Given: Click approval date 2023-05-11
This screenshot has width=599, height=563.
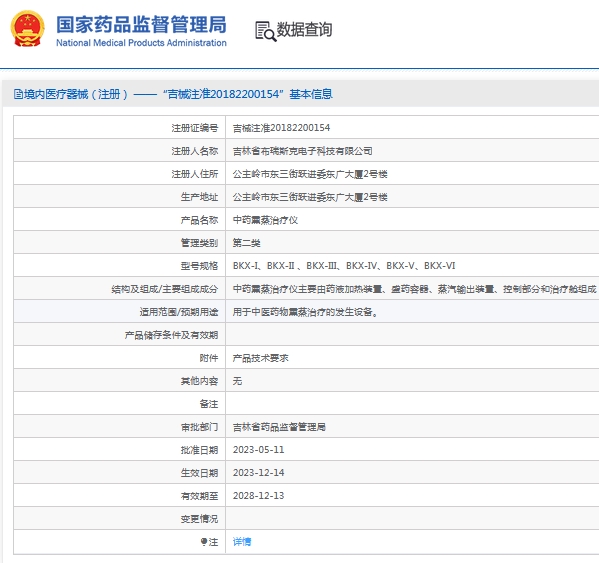Looking at the screenshot, I should click(x=259, y=450).
